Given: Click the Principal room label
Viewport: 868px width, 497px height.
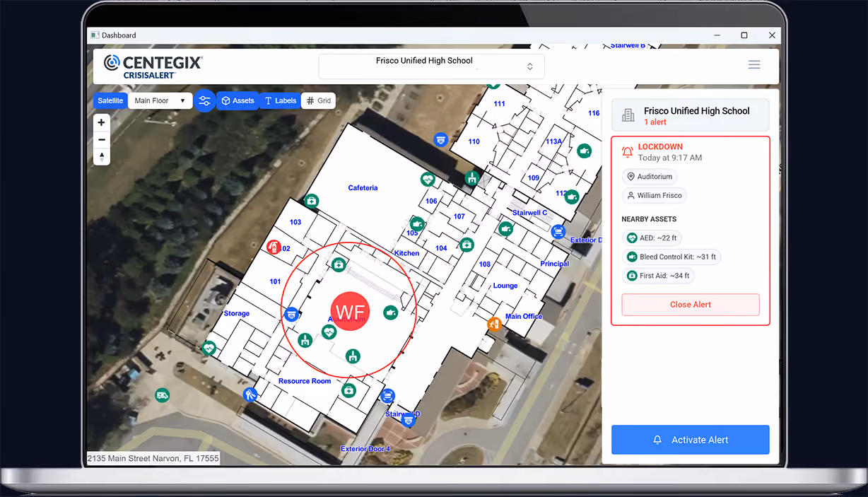Looking at the screenshot, I should [x=555, y=264].
